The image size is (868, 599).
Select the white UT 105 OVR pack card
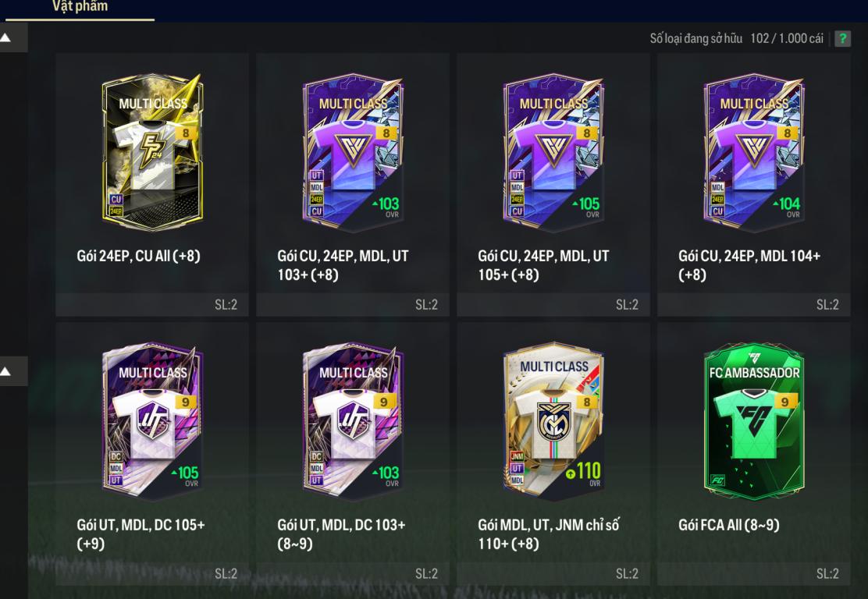point(152,421)
